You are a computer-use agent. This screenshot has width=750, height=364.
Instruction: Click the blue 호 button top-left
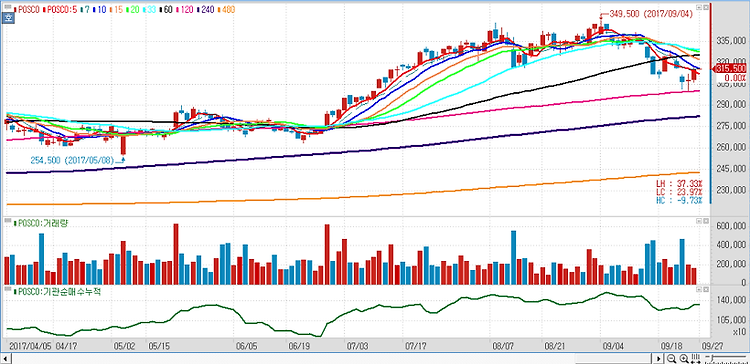[x=8, y=18]
